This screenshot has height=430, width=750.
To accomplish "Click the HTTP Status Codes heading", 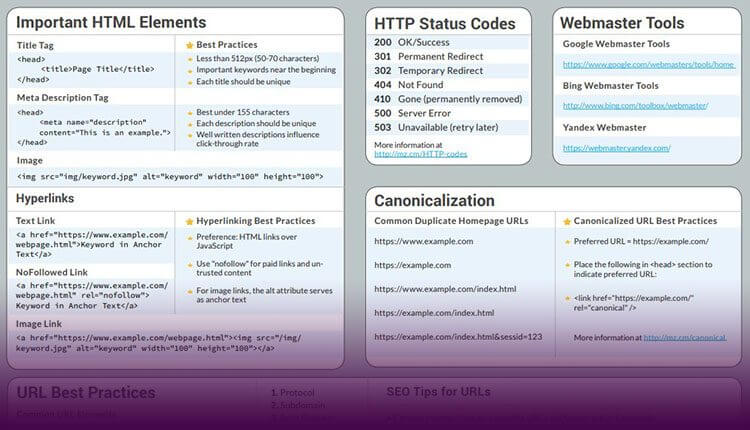I will coord(444,23).
